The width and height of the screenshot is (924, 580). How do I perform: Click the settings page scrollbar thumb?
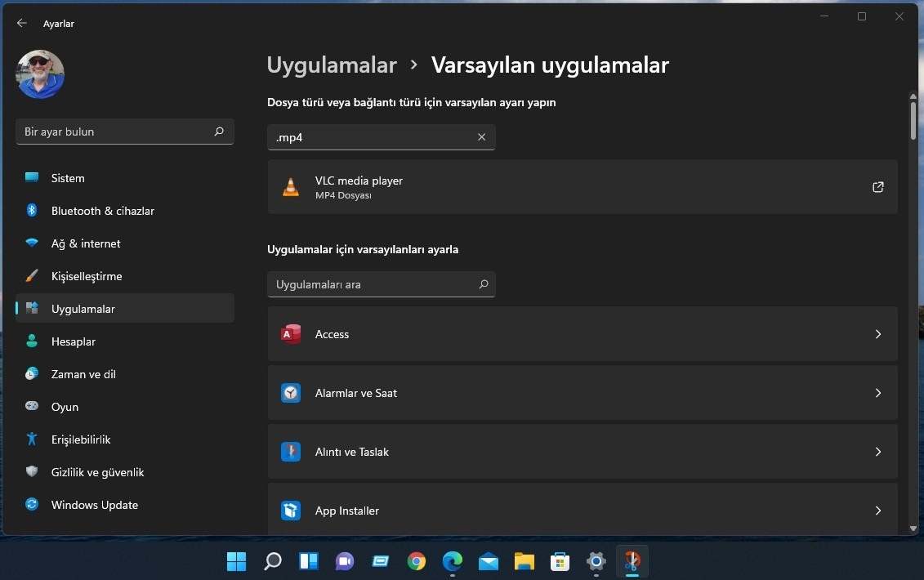coord(913,119)
